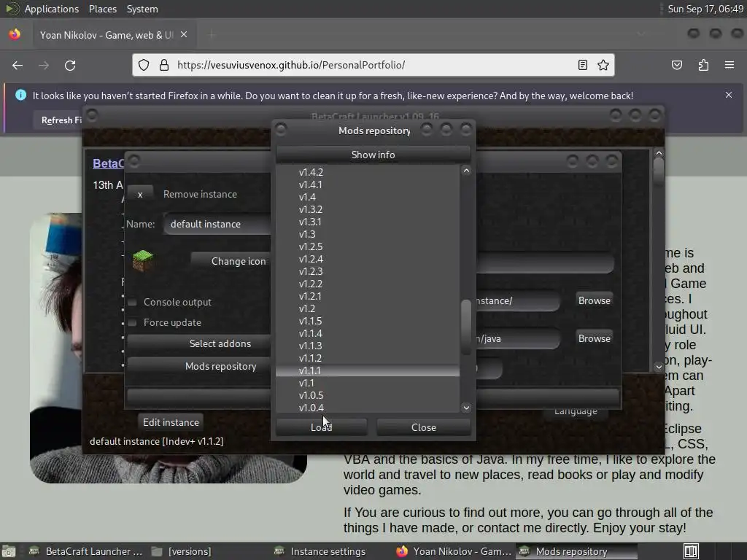Dismiss the Firefox refresh notification bar
747x560 pixels.
tap(729, 95)
